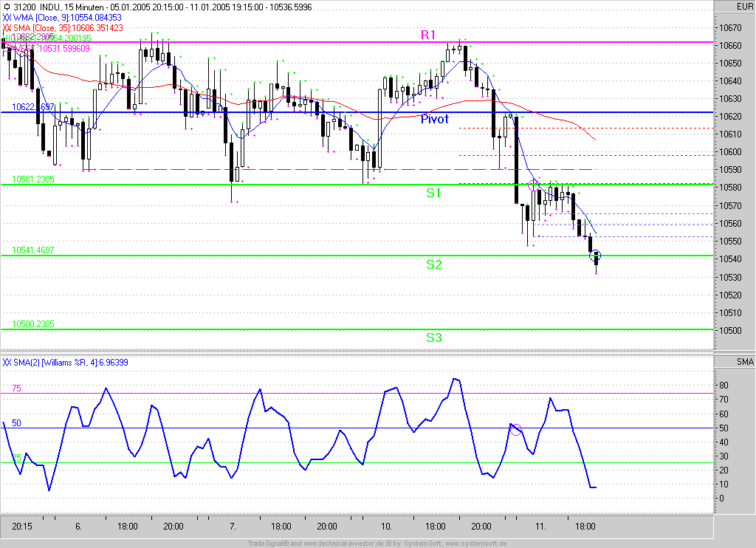This screenshot has width=756, height=548.
Task: Click the circle marker on the last candle at S2
Action: coord(597,256)
